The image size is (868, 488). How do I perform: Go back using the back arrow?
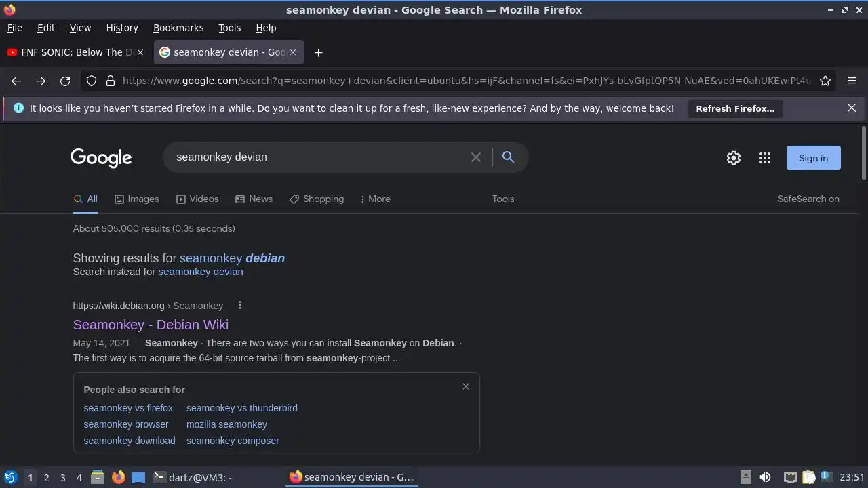click(16, 81)
